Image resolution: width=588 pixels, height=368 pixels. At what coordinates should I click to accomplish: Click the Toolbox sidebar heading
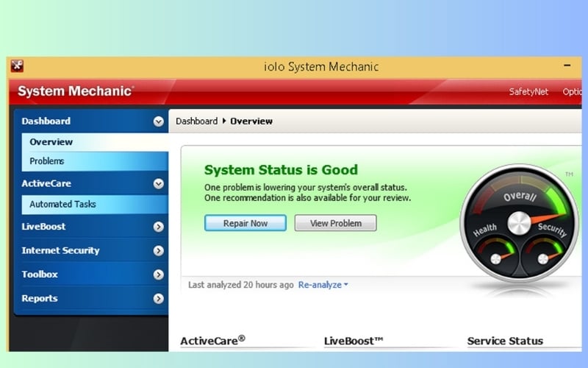40,274
